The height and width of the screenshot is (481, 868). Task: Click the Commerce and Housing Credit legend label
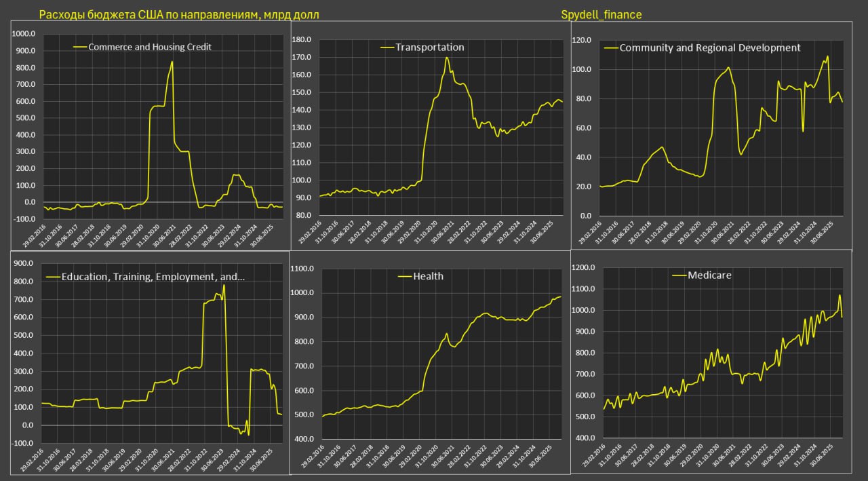[150, 47]
